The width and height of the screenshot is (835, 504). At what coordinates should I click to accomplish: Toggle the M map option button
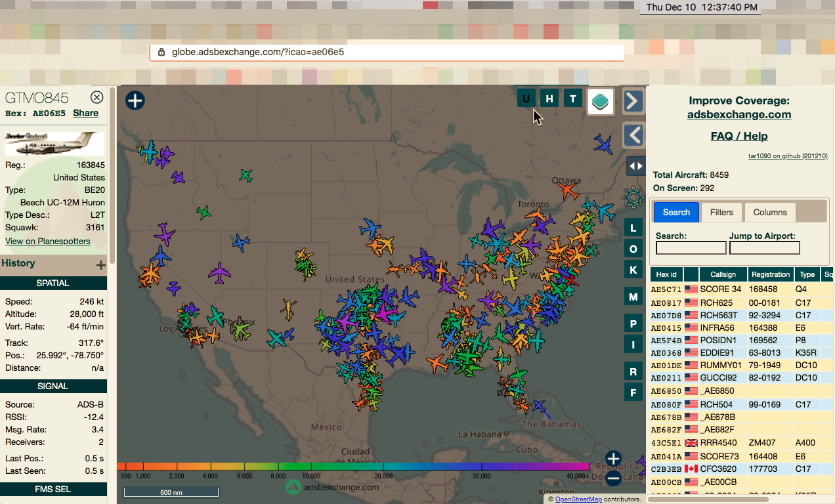(x=633, y=297)
